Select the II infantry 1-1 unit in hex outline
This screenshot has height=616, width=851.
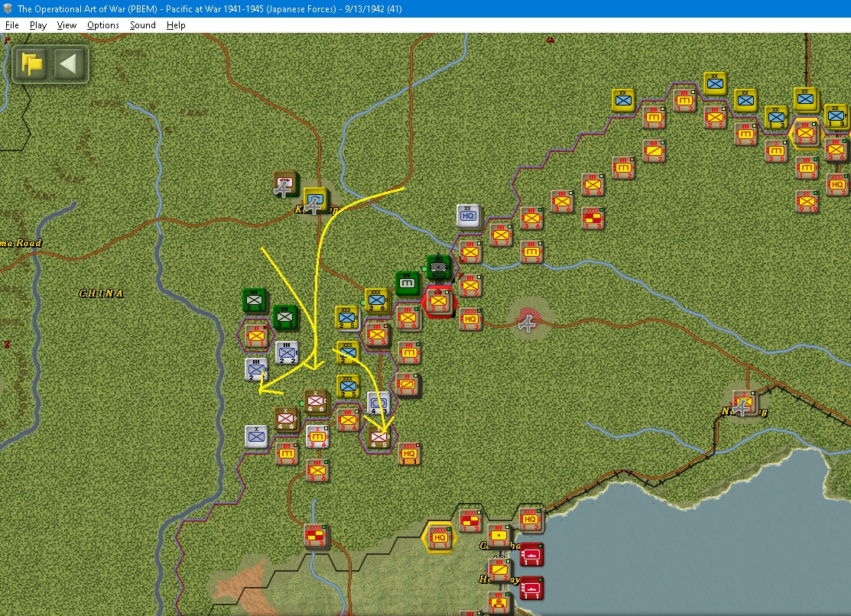pyautogui.click(x=255, y=336)
